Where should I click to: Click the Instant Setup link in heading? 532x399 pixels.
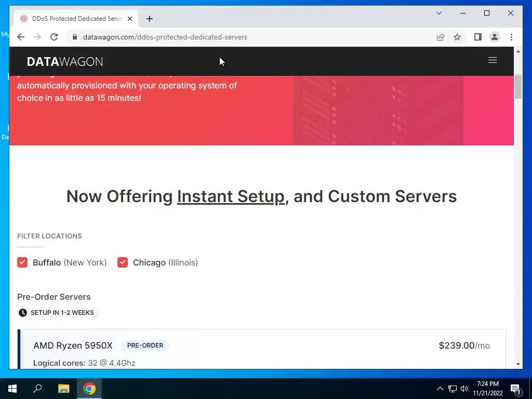coord(231,196)
